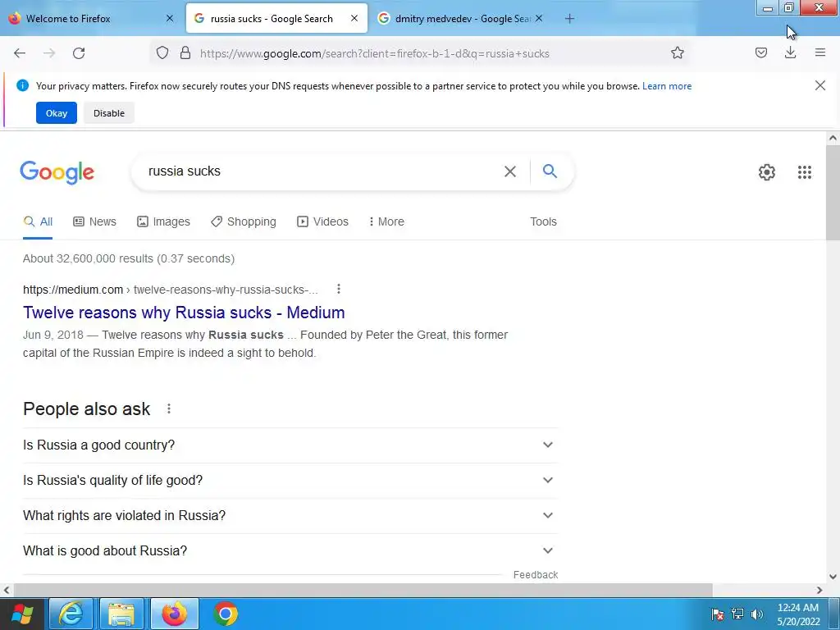
Task: Open People also ask options menu
Action: pyautogui.click(x=169, y=409)
